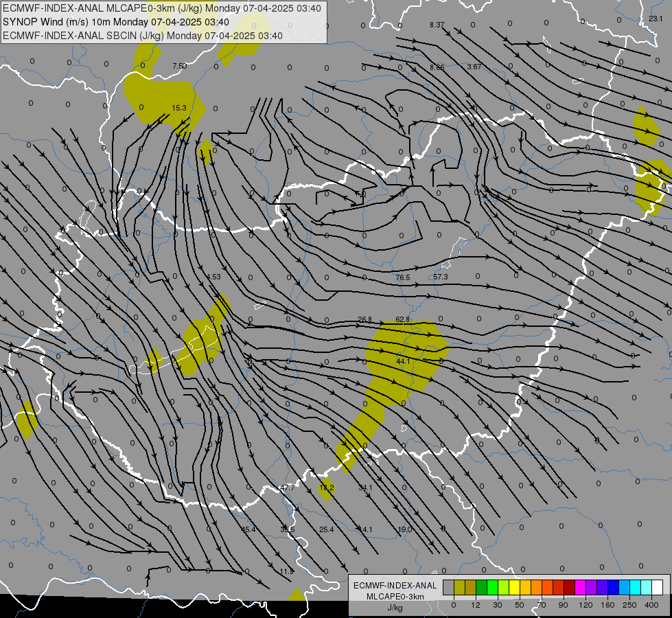Click the dark green legend swatch
Screen dimensions: 672x618
[482, 587]
